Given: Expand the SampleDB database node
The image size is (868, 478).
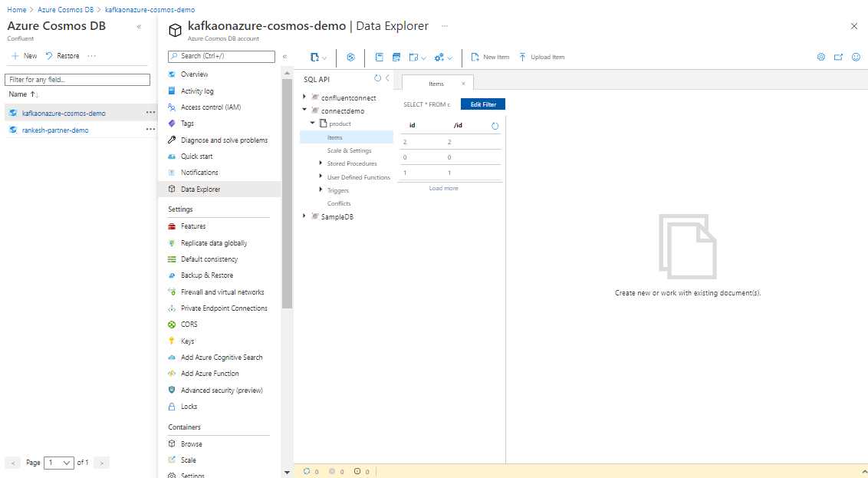Looking at the screenshot, I should click(304, 216).
